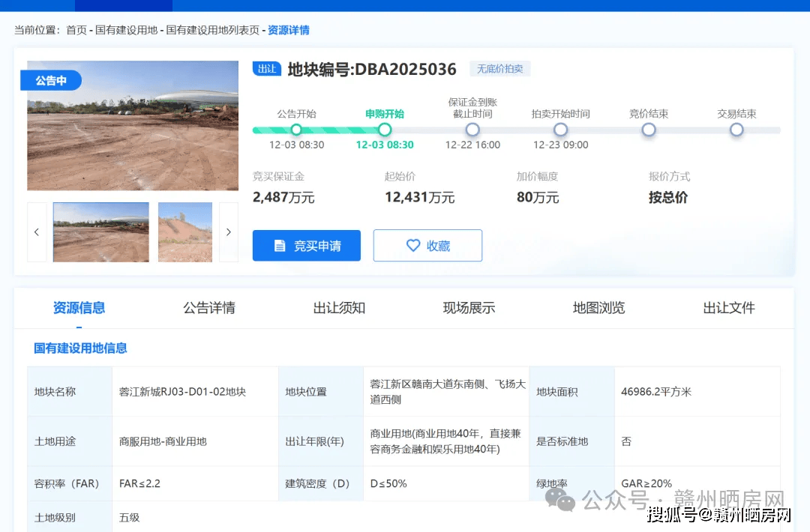
Task: Click the heart icon in 收藏 button
Action: (412, 246)
